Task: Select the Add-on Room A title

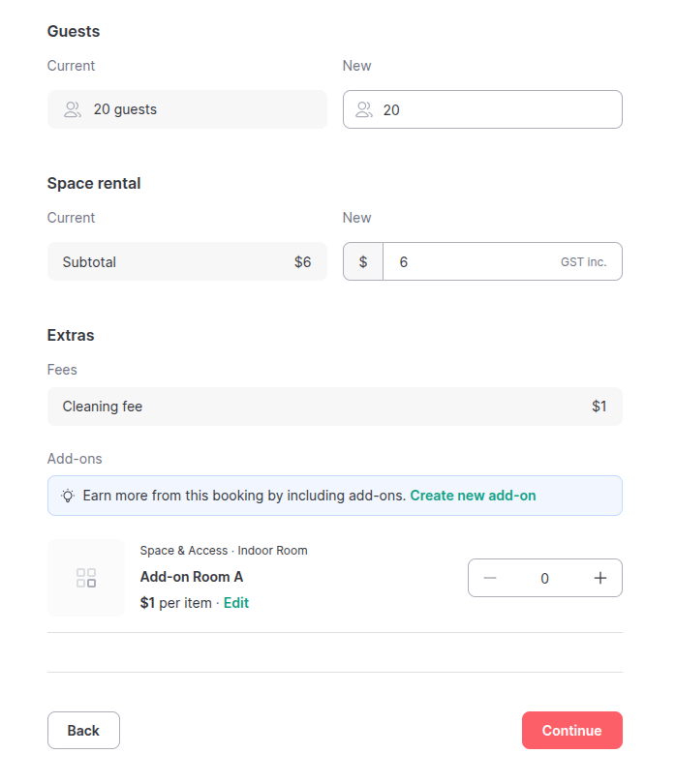Action: pyautogui.click(x=192, y=577)
